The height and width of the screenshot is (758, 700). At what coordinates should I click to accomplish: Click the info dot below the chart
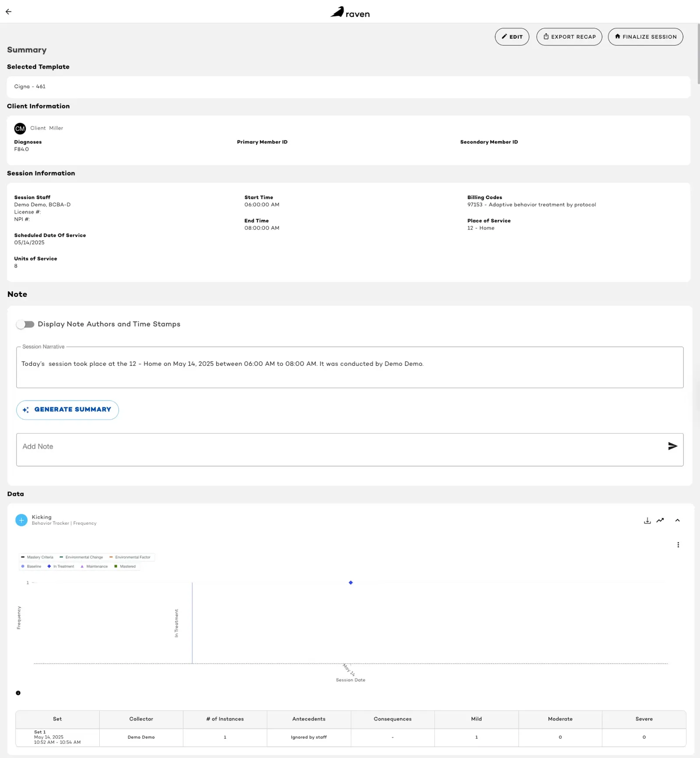(18, 693)
